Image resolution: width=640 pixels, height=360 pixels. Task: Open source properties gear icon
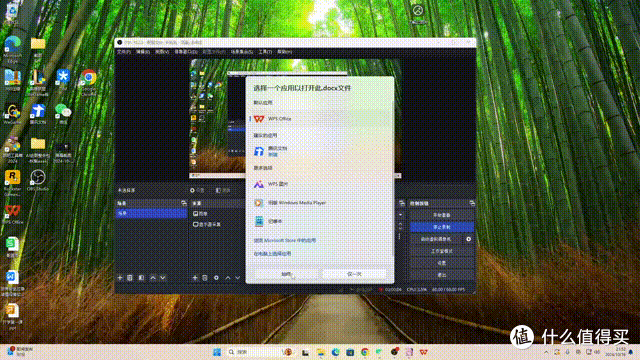tap(216, 278)
